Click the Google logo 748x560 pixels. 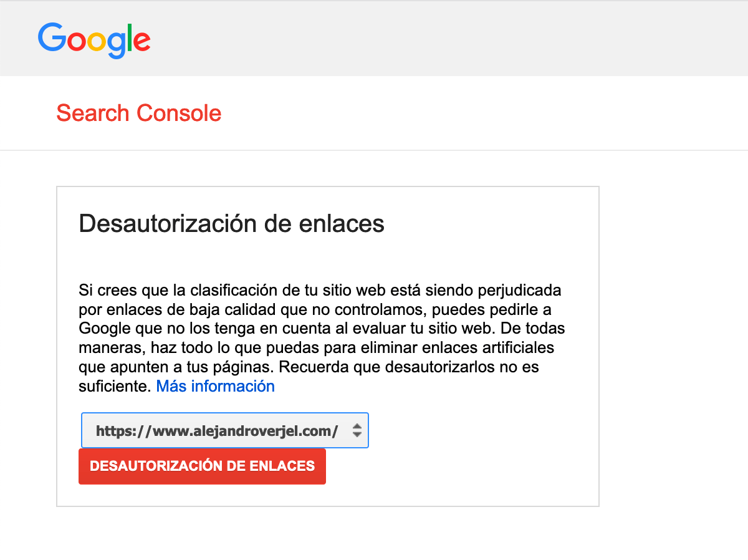94,40
